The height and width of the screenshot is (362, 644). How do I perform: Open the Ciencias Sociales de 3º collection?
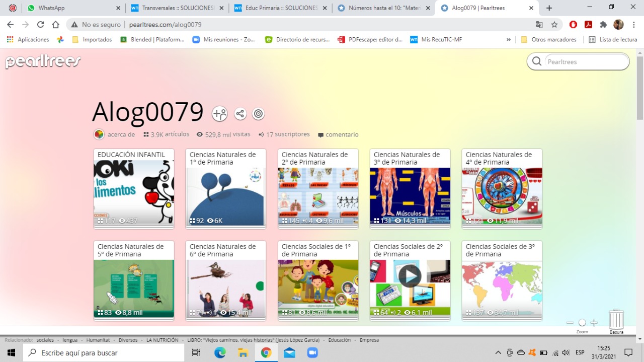(502, 280)
